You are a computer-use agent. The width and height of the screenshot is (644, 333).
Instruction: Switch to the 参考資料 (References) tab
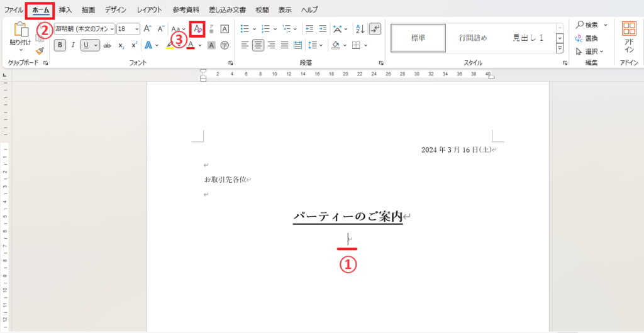click(186, 9)
